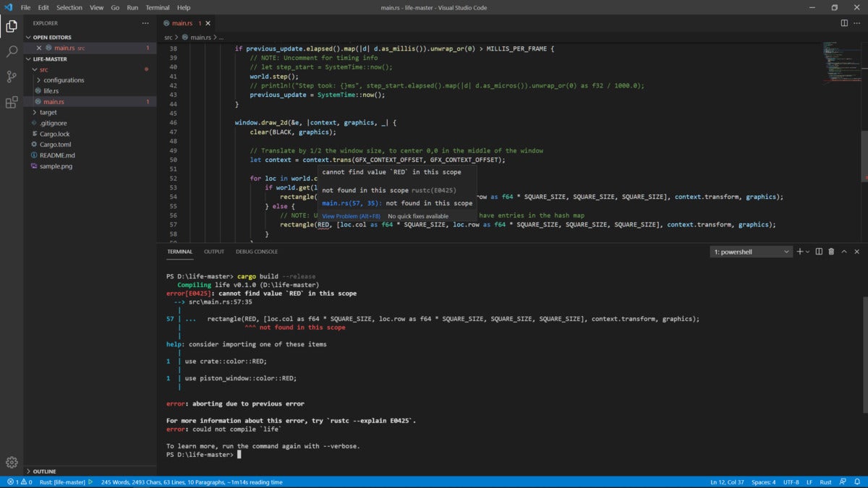The image size is (868, 488).
Task: Open the Explorer view in activity bar
Action: tap(12, 27)
